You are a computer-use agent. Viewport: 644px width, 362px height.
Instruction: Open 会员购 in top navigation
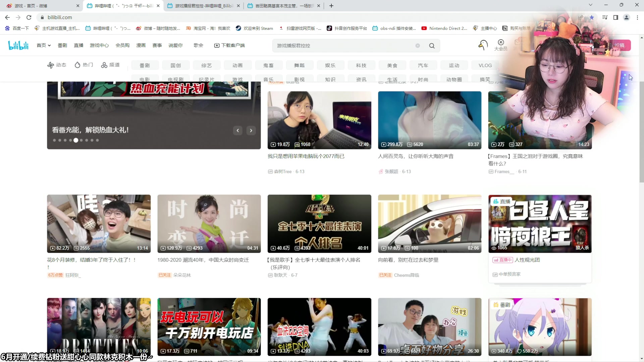[122, 45]
